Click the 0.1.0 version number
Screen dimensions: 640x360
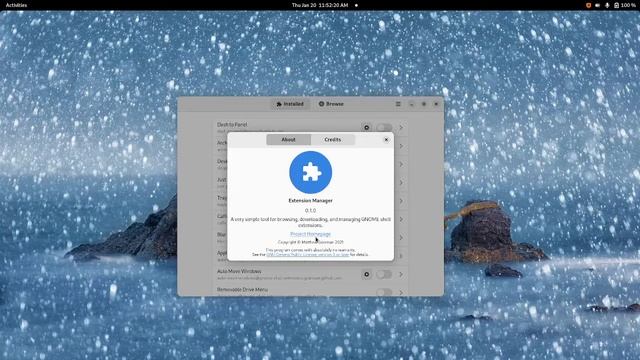point(310,210)
